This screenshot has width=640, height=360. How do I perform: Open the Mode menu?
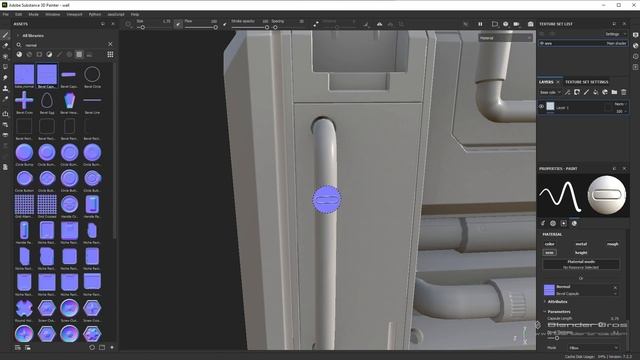click(33, 14)
